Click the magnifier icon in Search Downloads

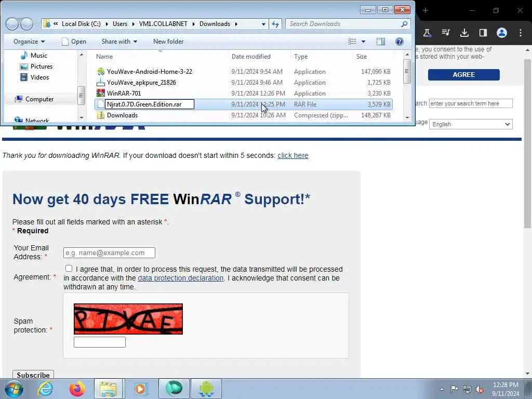(404, 24)
